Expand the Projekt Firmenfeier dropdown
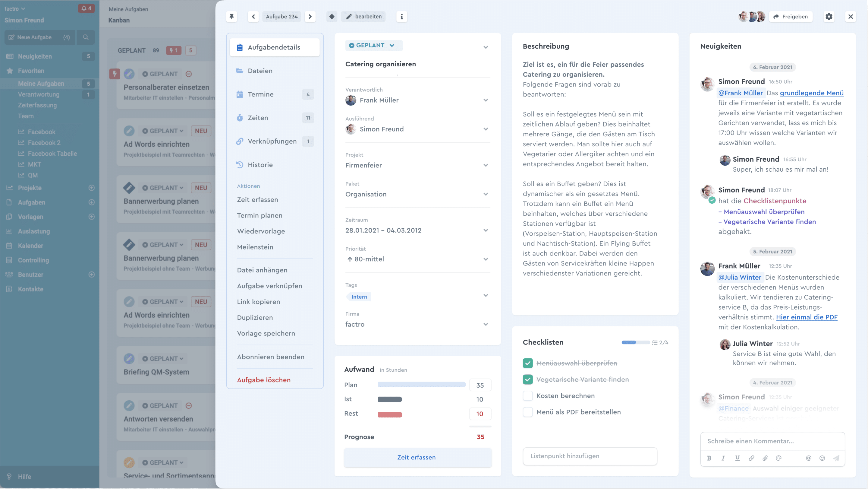 (486, 166)
